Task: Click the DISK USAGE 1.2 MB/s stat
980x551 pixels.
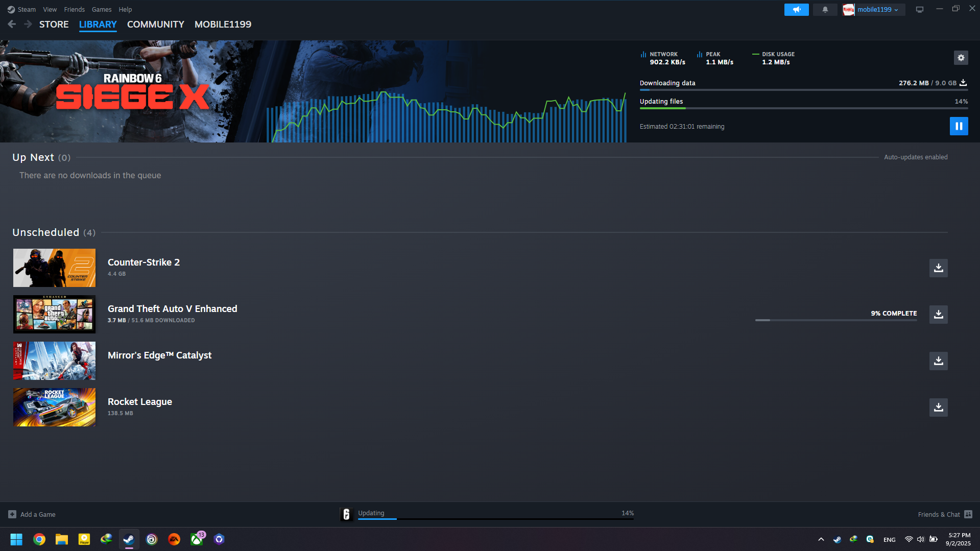Action: [773, 58]
